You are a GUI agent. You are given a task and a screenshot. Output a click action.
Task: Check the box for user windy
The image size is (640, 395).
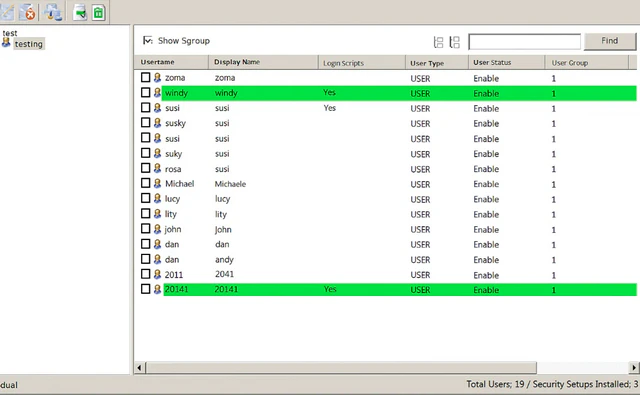[145, 93]
